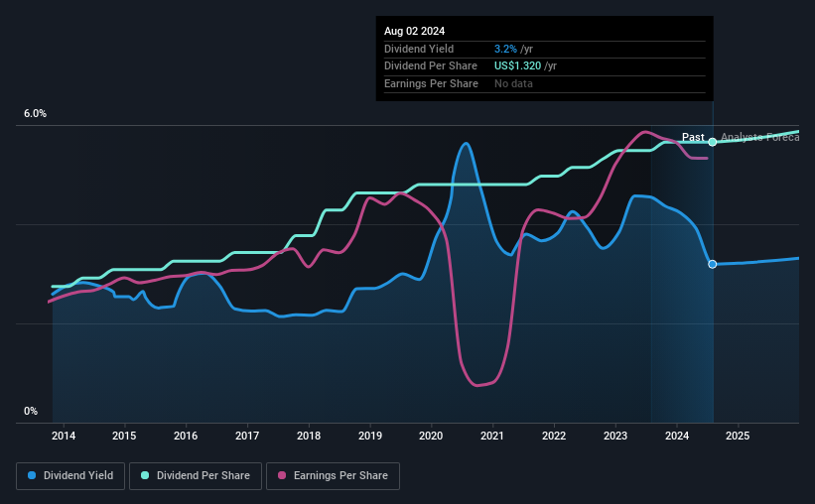This screenshot has height=504, width=815.
Task: Click the blue Dividend Yield data point marker
Action: coord(713,265)
